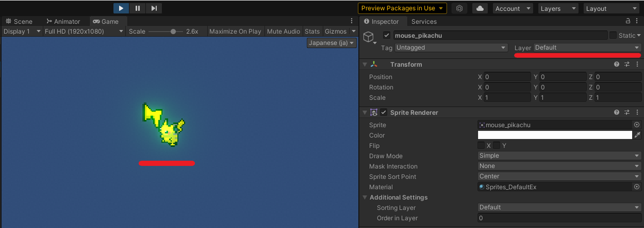Start Play mode with the Play button
Viewport: 644px width, 228px height.
click(x=121, y=8)
